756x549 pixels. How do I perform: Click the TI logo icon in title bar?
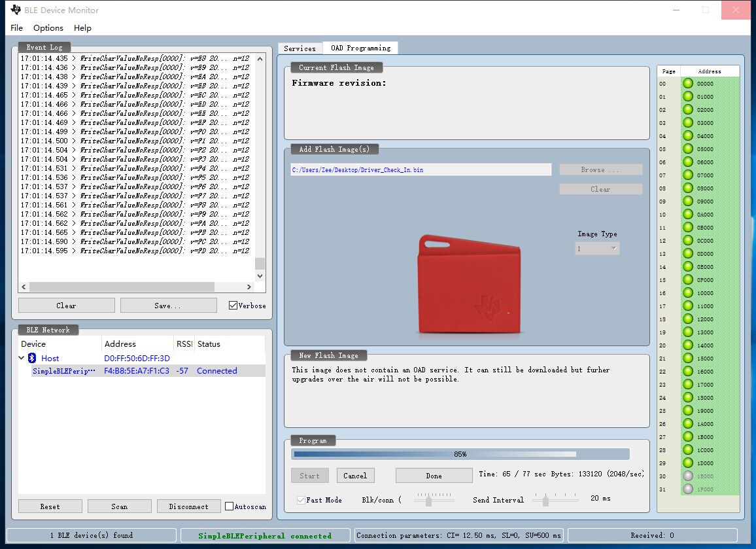click(x=16, y=10)
